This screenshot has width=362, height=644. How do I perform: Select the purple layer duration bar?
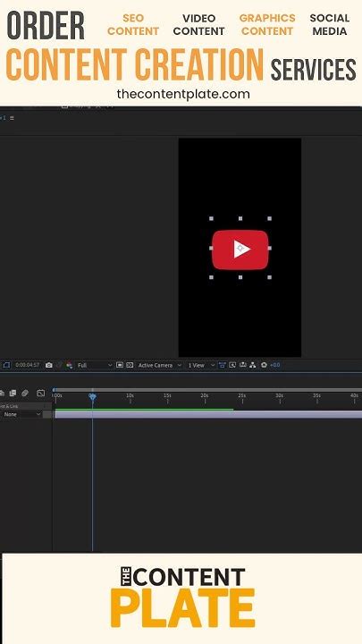[x=208, y=414]
